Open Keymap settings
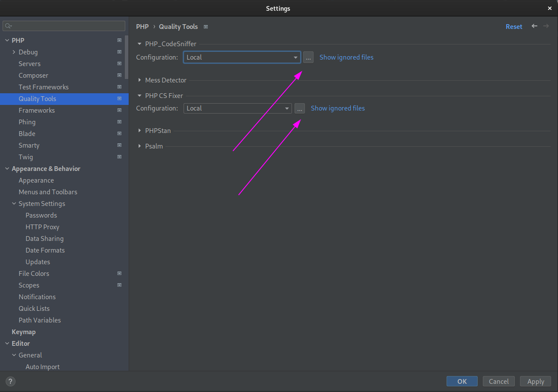The height and width of the screenshot is (392, 558). (x=24, y=332)
